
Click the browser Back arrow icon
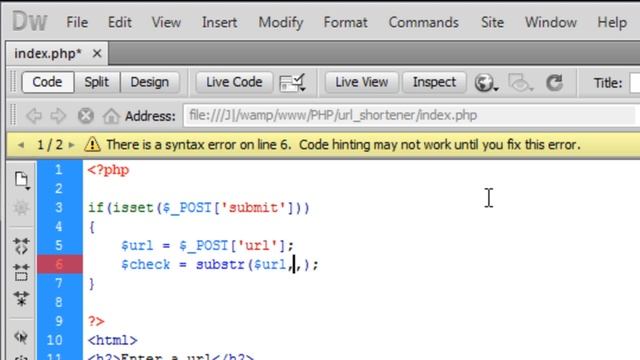pyautogui.click(x=34, y=116)
